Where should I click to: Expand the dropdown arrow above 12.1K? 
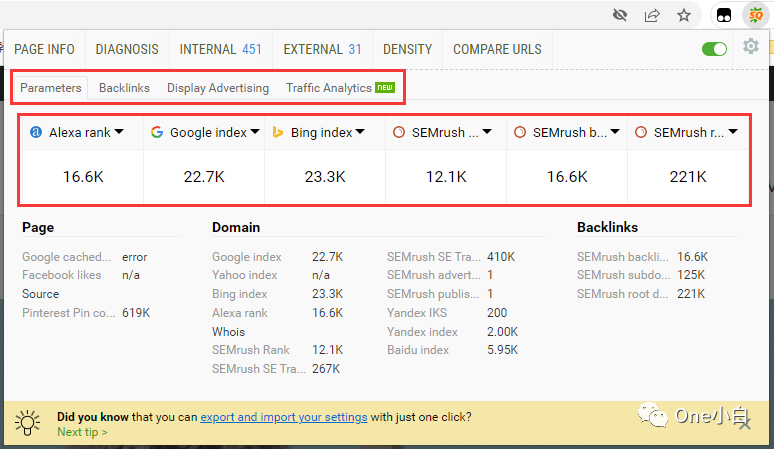pyautogui.click(x=487, y=132)
